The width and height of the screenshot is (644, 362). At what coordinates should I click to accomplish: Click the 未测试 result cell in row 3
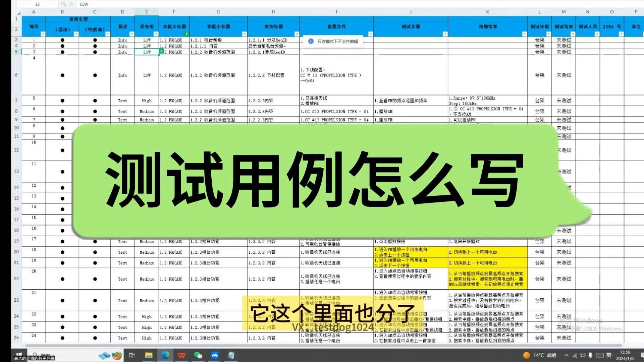click(563, 40)
